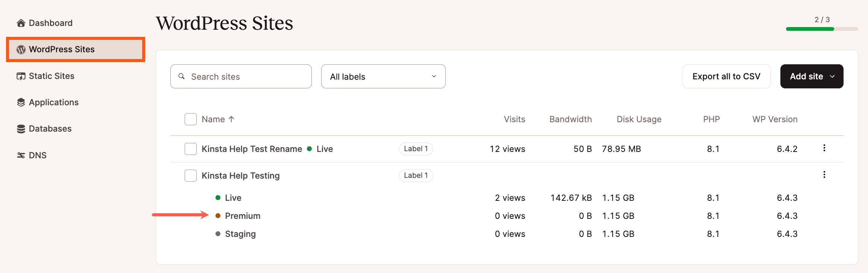Check the Kinsta Help Testing checkbox

tap(191, 176)
